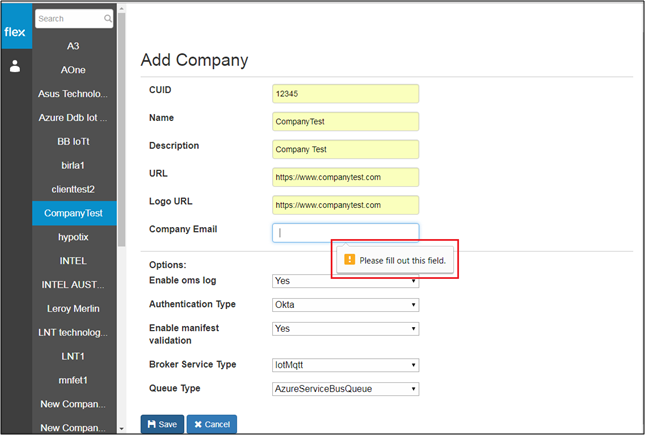Screen dimensions: 645x435
Task: Click the warning icon in tooltip
Action: [x=349, y=259]
